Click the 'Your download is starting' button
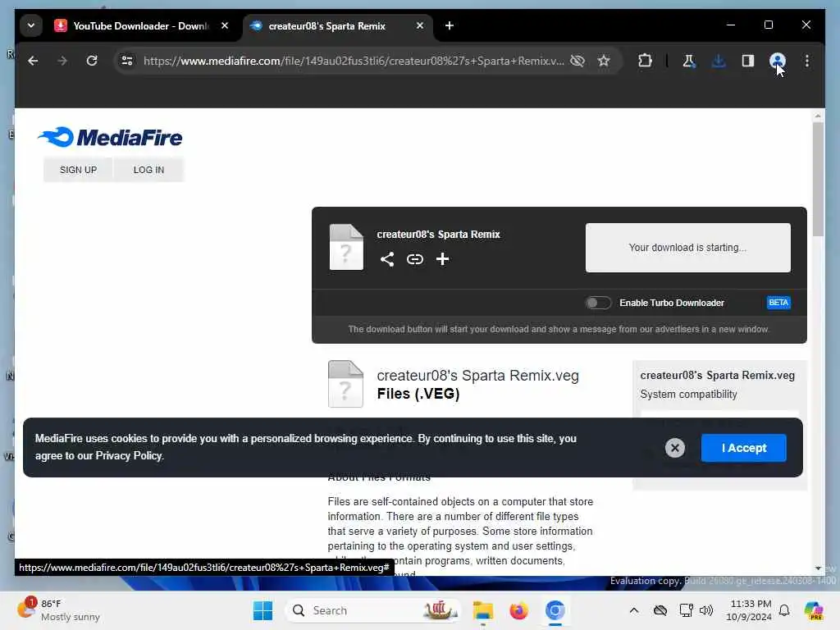This screenshot has width=840, height=630. (x=688, y=248)
